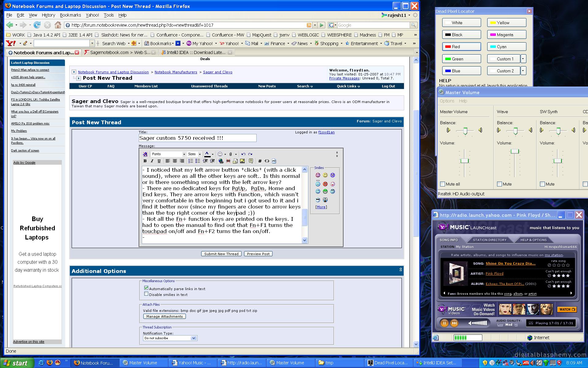
Task: Decrease indent in message editor
Action: click(x=205, y=161)
